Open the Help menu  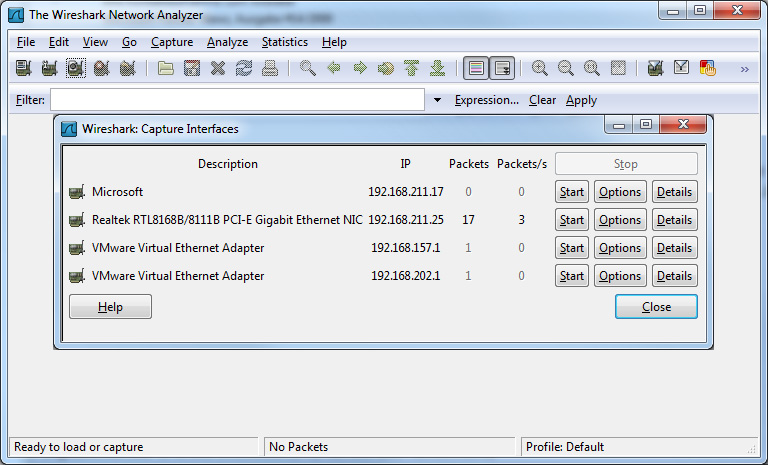click(334, 42)
